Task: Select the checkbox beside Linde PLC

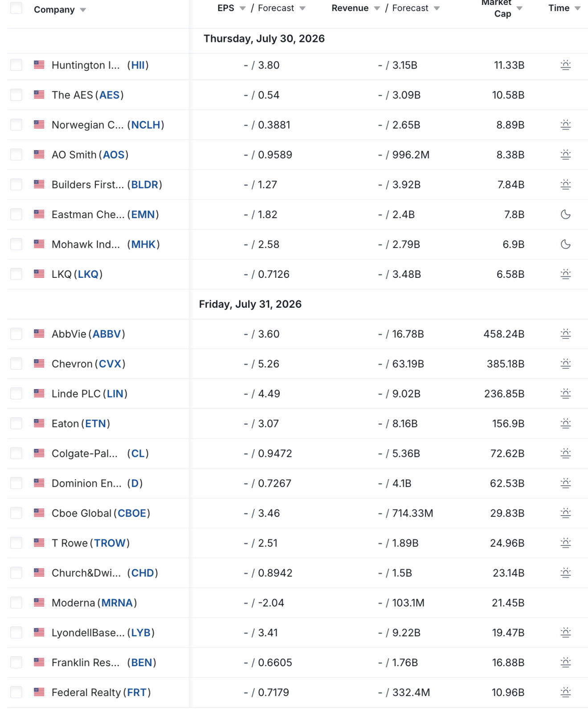Action: pyautogui.click(x=16, y=394)
